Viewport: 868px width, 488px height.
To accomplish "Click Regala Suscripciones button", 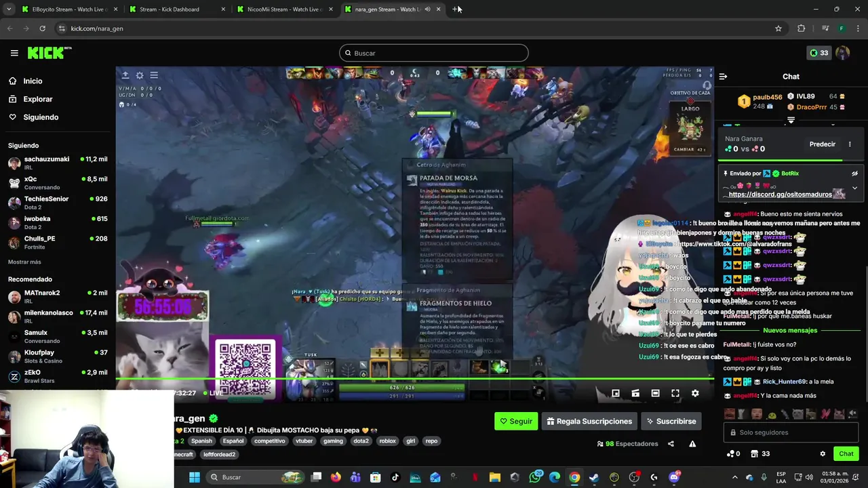I will (589, 422).
